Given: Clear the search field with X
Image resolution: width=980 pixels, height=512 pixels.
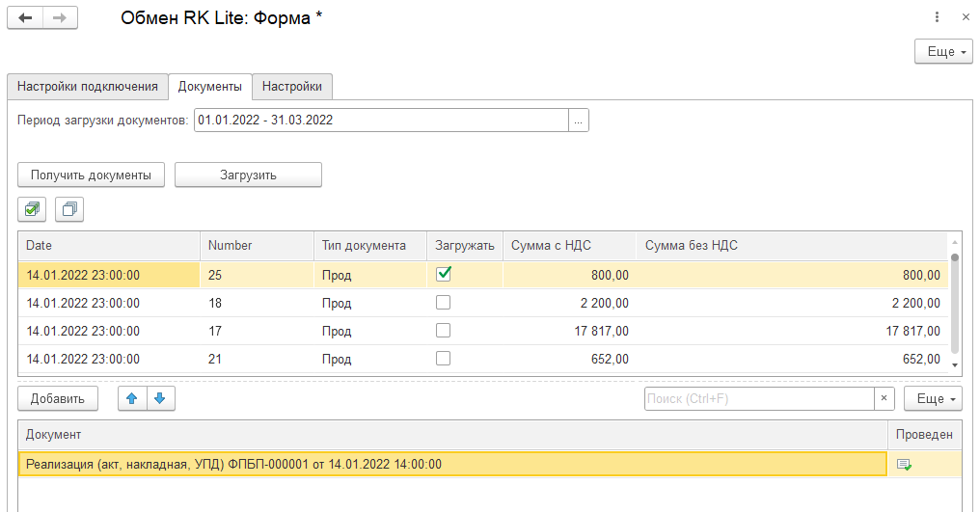Looking at the screenshot, I should [x=885, y=398].
